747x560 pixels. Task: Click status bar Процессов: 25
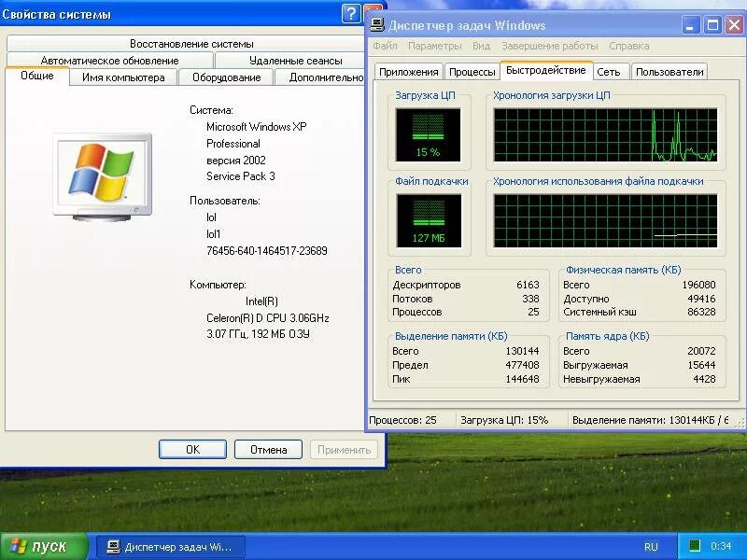[x=402, y=420]
